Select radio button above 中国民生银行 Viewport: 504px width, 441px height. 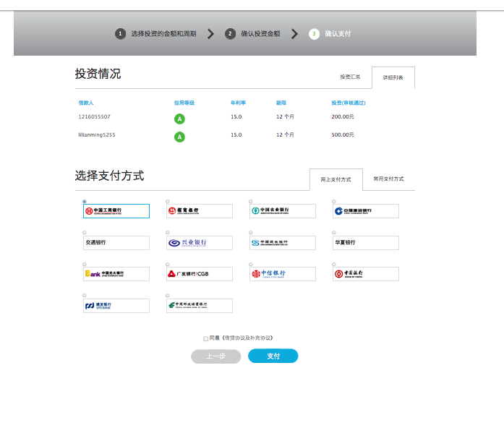pyautogui.click(x=251, y=233)
